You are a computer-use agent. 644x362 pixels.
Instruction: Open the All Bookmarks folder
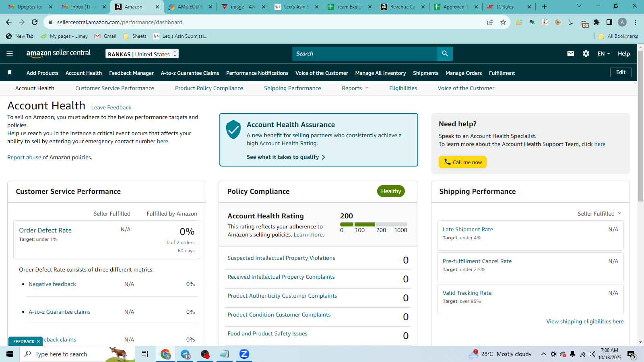click(x=618, y=36)
